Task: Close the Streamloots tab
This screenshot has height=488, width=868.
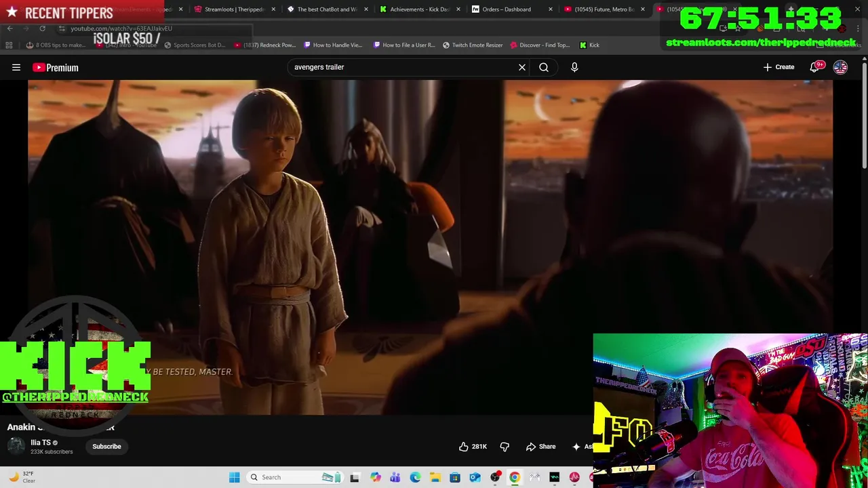Action: pyautogui.click(x=273, y=9)
